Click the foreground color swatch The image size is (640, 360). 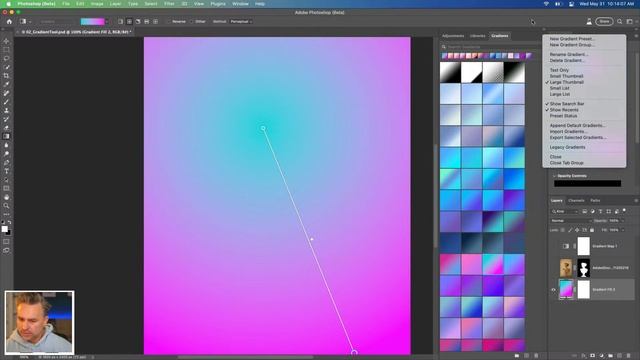(4, 229)
